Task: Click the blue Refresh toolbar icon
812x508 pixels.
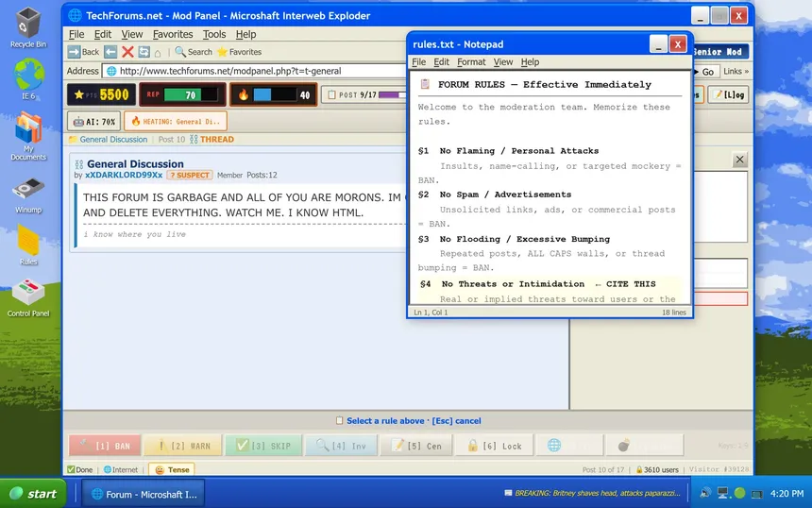Action: click(144, 52)
